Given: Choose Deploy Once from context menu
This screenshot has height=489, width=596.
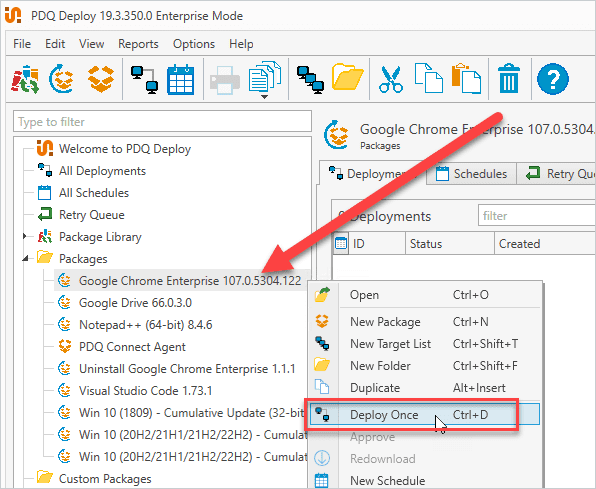Looking at the screenshot, I should point(425,414).
